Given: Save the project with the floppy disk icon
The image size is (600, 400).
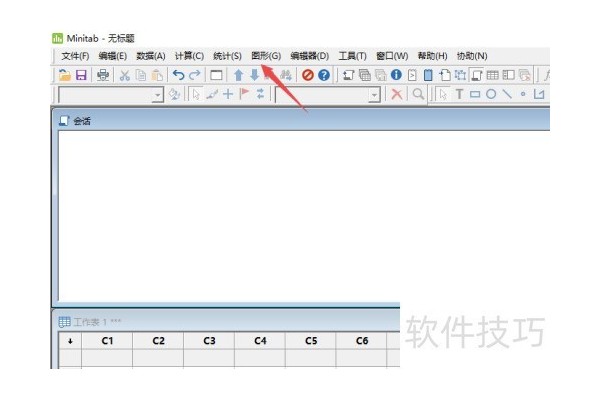Looking at the screenshot, I should click(81, 75).
